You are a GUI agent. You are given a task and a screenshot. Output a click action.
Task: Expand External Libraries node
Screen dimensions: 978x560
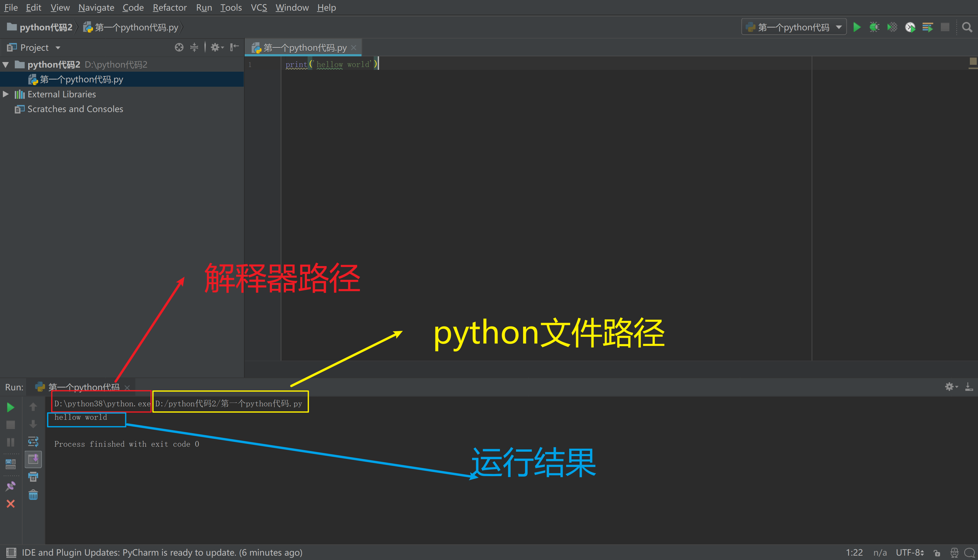click(x=6, y=94)
